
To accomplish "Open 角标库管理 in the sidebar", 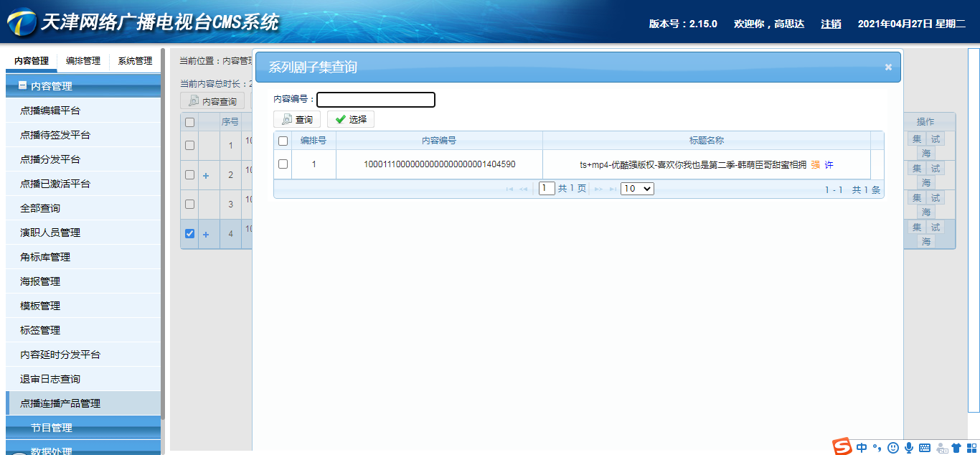I will pos(83,257).
